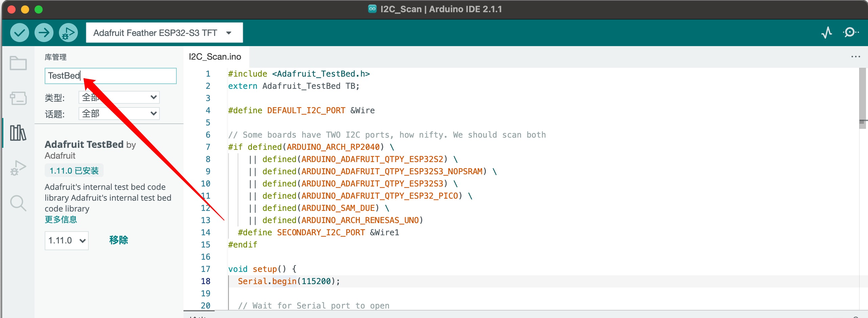Open the Sketchbook folder sidebar icon

18,63
